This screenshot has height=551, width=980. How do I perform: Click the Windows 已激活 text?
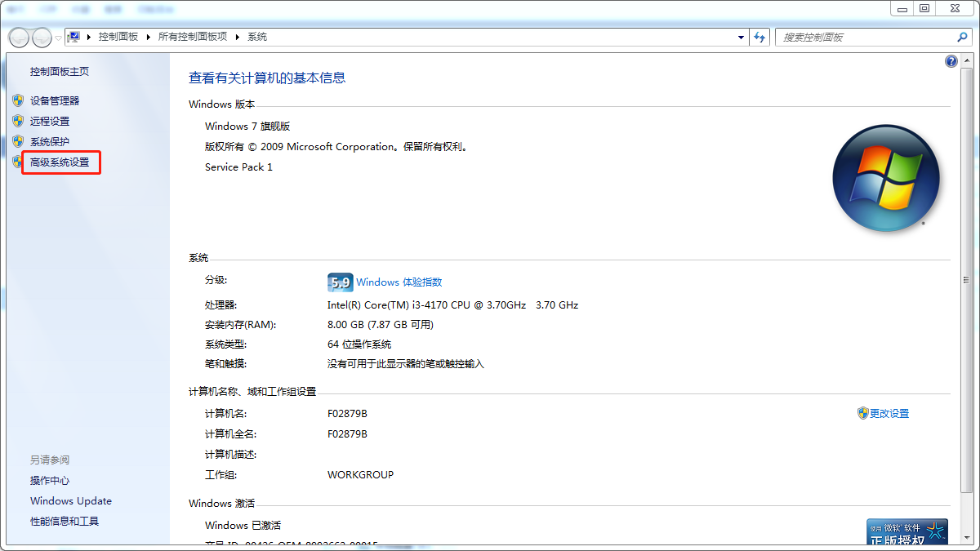[x=243, y=526]
